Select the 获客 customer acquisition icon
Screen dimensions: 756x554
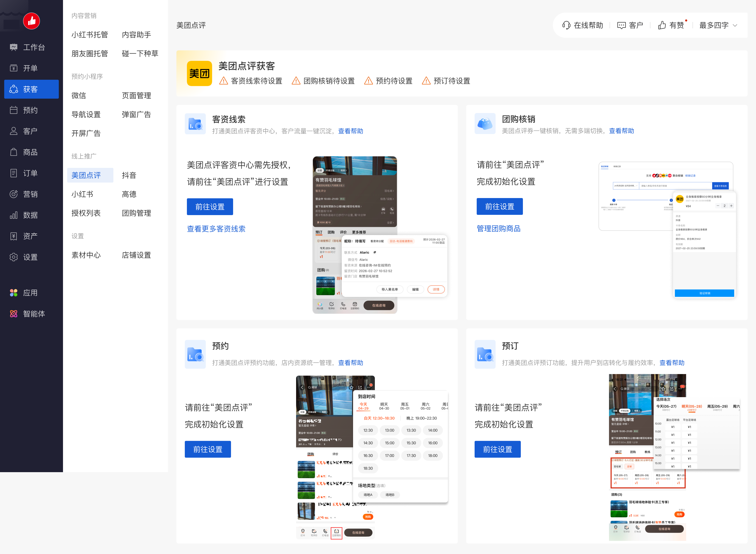(13, 89)
